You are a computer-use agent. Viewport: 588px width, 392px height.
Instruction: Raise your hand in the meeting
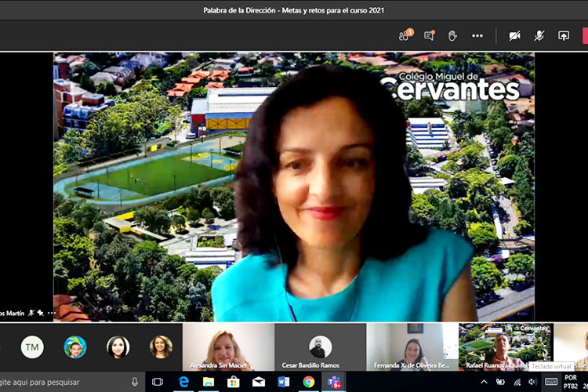pos(452,35)
